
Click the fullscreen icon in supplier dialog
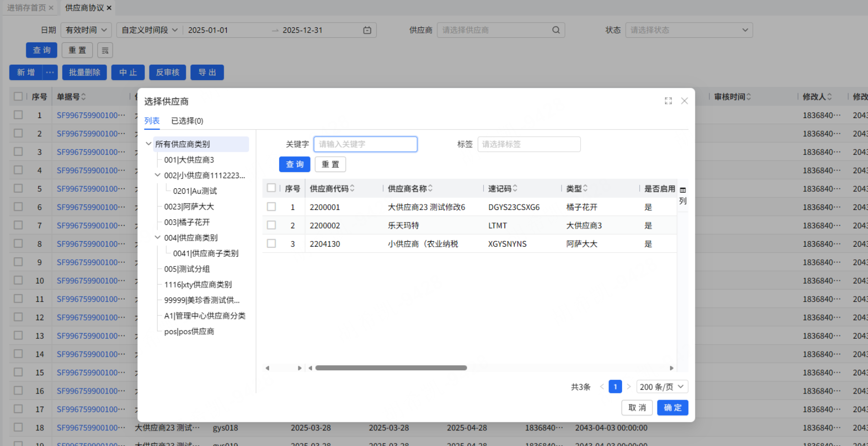pyautogui.click(x=668, y=101)
